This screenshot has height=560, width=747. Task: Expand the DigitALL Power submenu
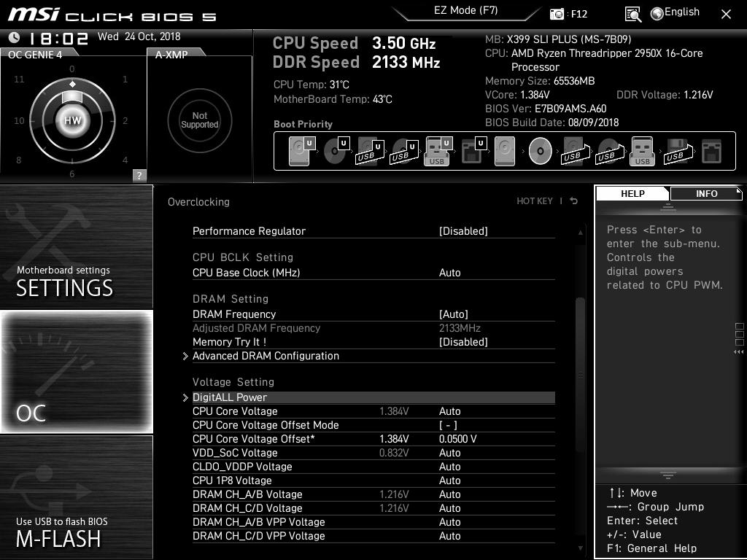230,397
